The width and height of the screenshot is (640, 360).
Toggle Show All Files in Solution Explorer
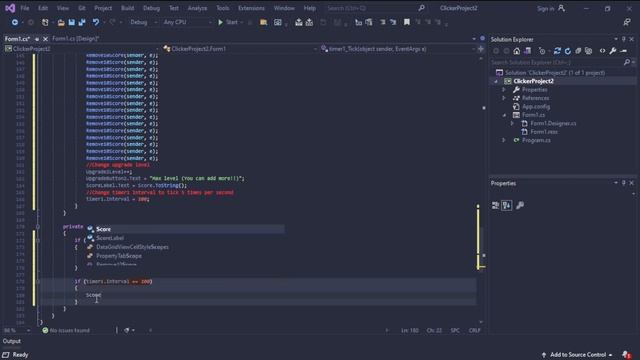pyautogui.click(x=588, y=51)
